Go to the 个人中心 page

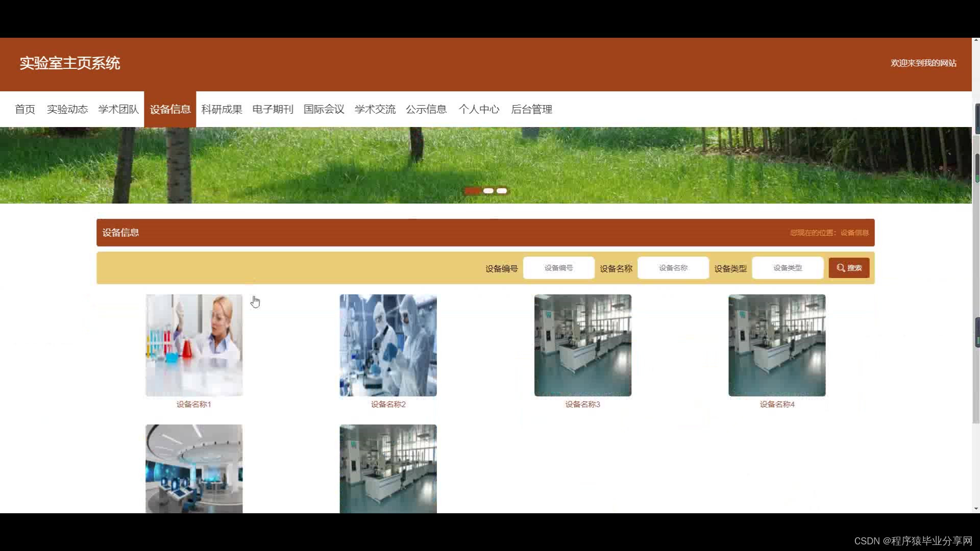(479, 109)
